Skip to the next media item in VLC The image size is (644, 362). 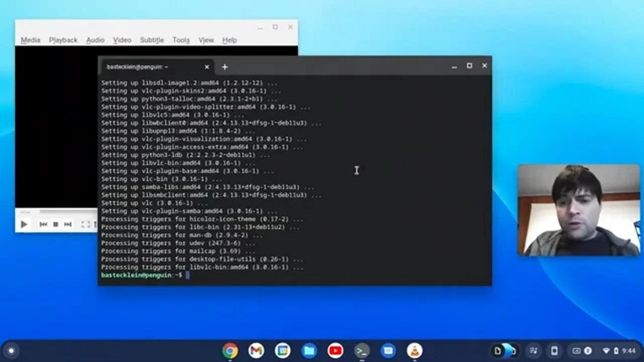67,224
